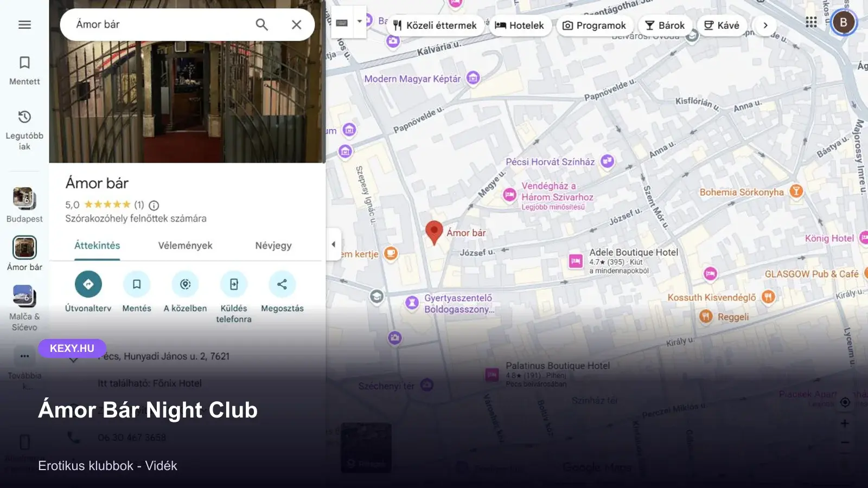Show more filter chips arrow
The width and height of the screenshot is (868, 488).
[765, 25]
